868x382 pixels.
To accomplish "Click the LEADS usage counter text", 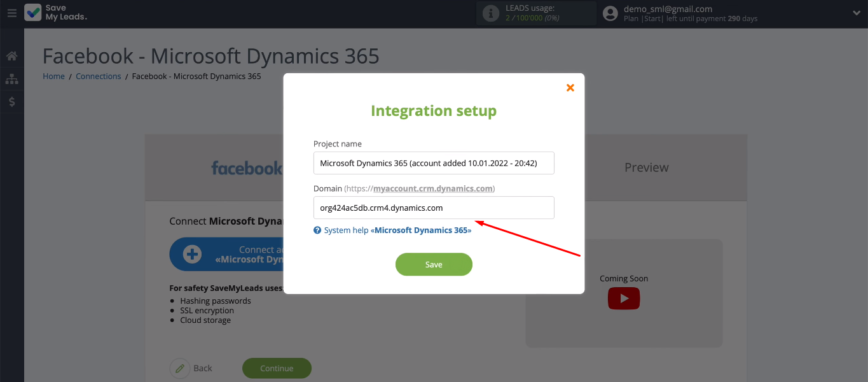I will (531, 18).
